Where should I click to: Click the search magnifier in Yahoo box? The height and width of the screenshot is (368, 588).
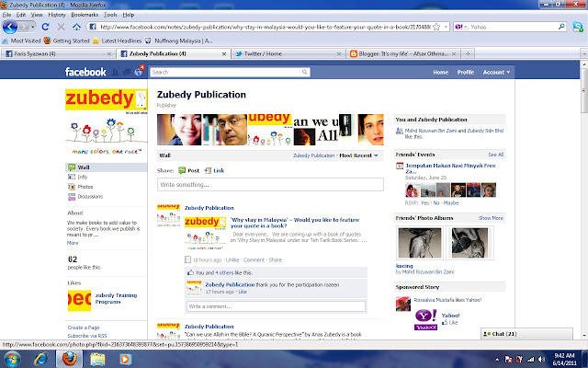pyautogui.click(x=561, y=27)
